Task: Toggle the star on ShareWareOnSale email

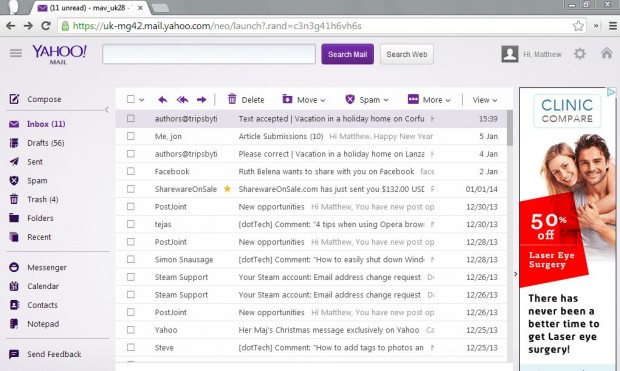Action: [x=227, y=189]
